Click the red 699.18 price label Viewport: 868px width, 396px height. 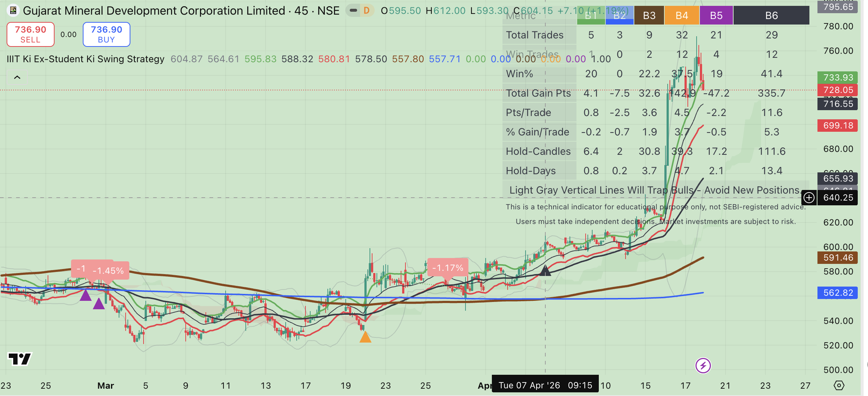pyautogui.click(x=838, y=126)
